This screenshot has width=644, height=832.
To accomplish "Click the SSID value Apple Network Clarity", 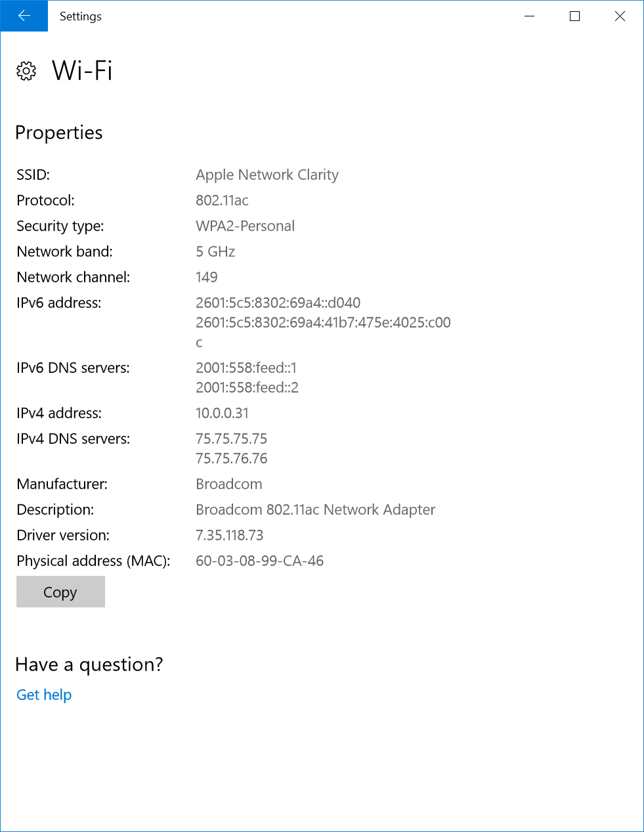I will pos(267,175).
